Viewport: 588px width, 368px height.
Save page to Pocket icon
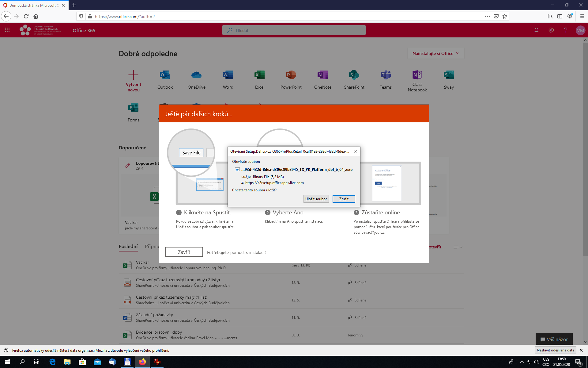click(496, 16)
